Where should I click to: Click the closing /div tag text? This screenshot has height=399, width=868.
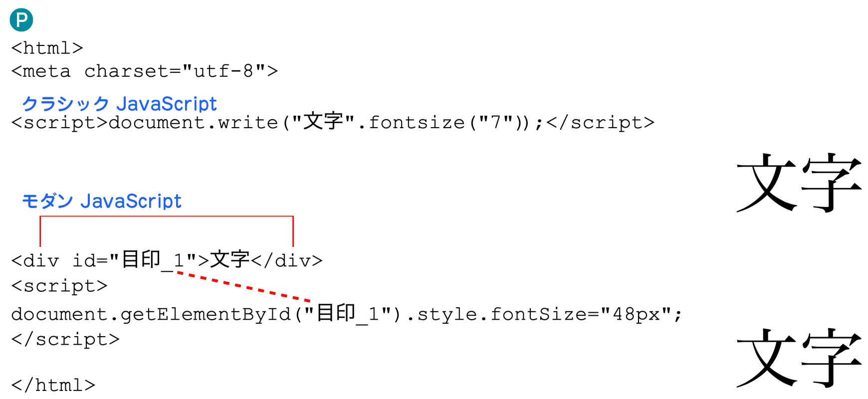point(286,261)
